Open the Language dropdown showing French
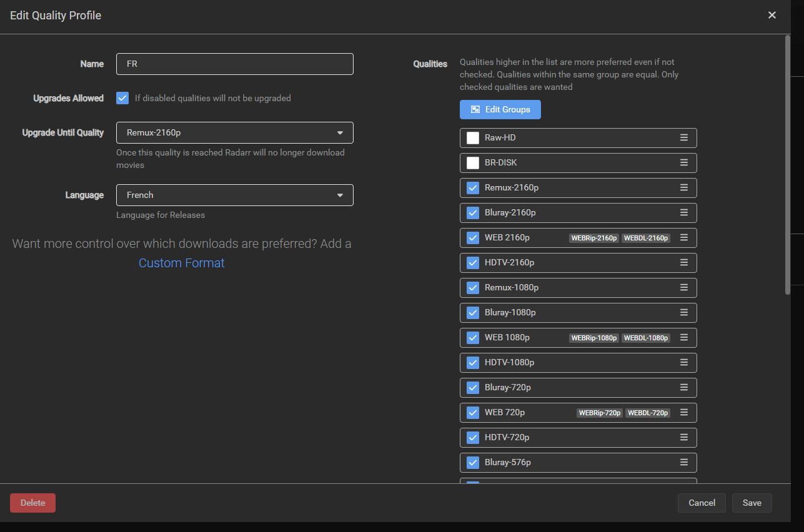This screenshot has height=532, width=804. (x=234, y=195)
